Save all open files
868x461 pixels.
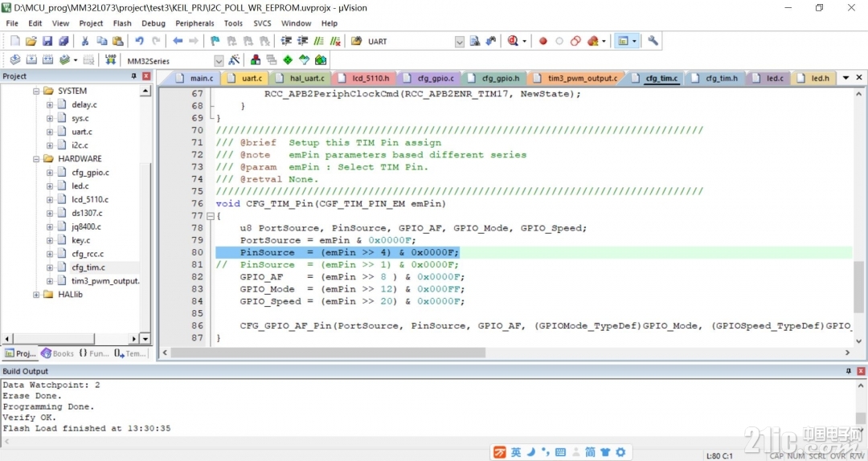pos(63,41)
